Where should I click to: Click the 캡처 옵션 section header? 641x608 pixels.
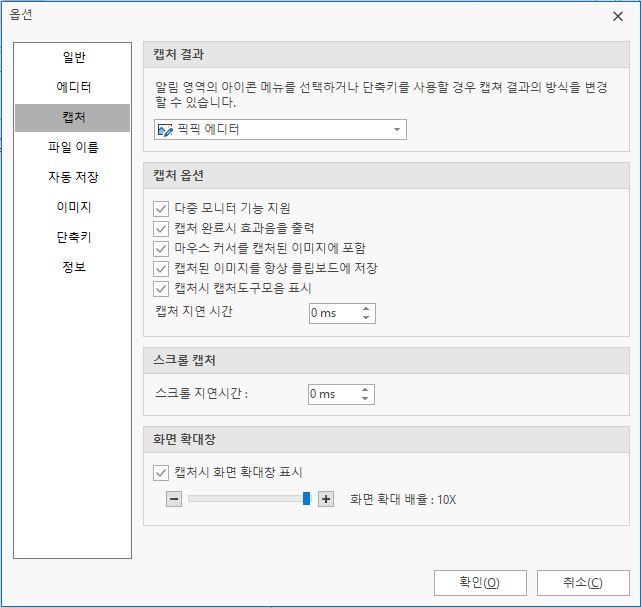[x=386, y=176]
